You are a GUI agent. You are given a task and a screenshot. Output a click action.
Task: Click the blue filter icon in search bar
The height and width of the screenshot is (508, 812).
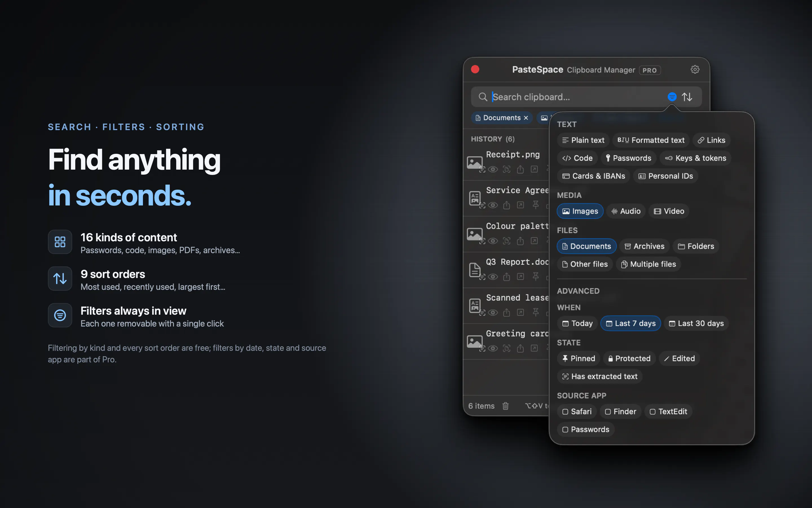(672, 97)
